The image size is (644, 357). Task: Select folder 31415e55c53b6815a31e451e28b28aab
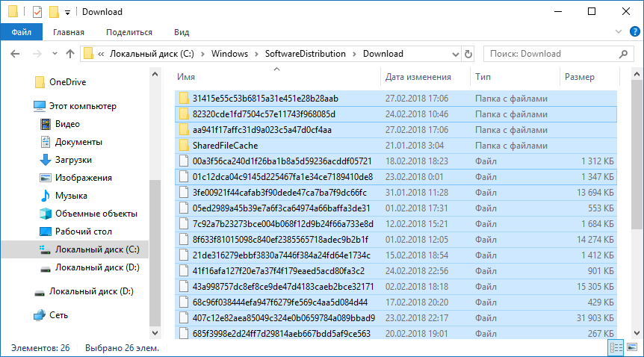point(395,99)
